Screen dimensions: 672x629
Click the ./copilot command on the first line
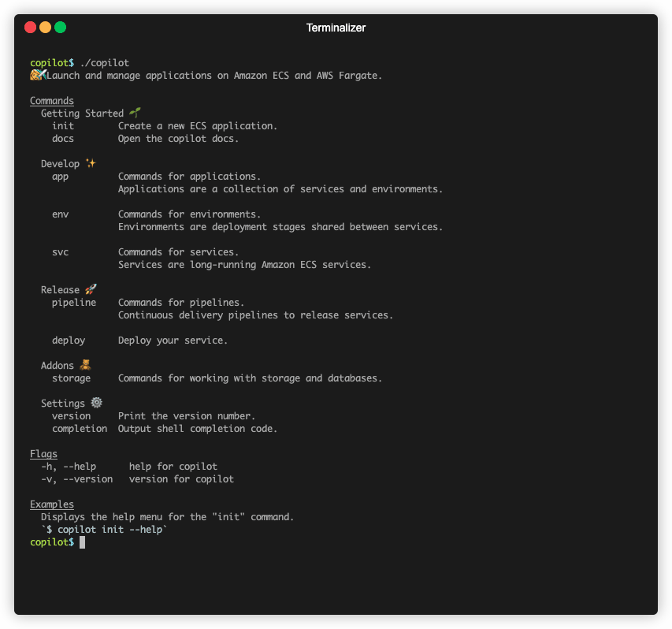[x=105, y=63]
